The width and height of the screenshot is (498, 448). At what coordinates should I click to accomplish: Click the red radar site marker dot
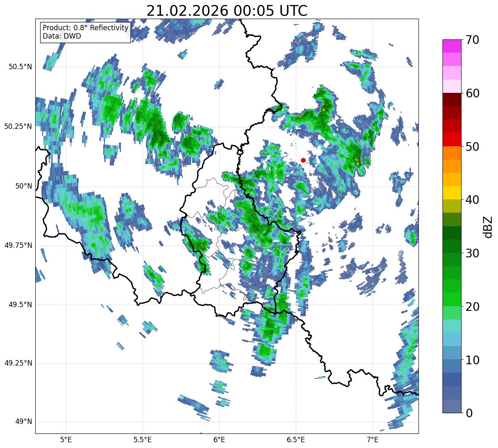pyautogui.click(x=303, y=160)
